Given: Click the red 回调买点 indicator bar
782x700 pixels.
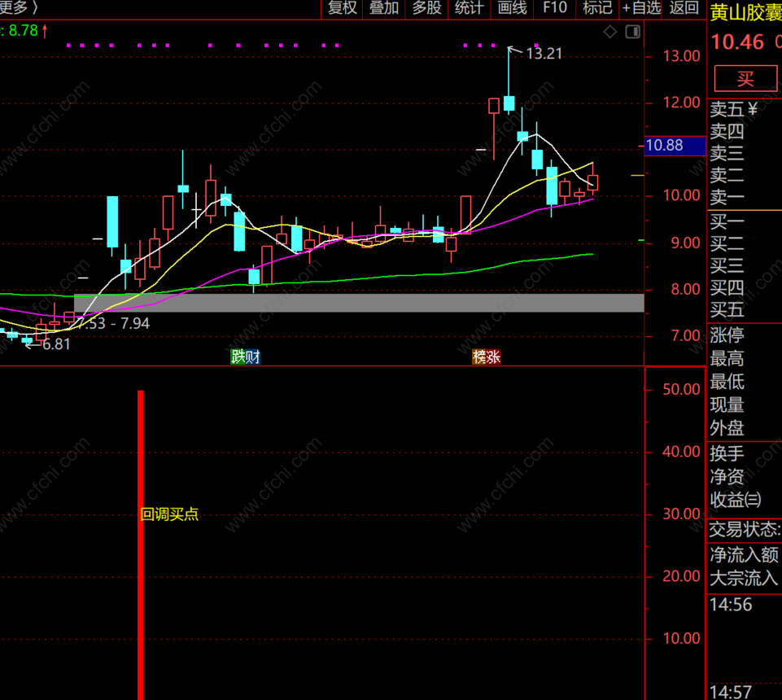Looking at the screenshot, I should coord(141,545).
